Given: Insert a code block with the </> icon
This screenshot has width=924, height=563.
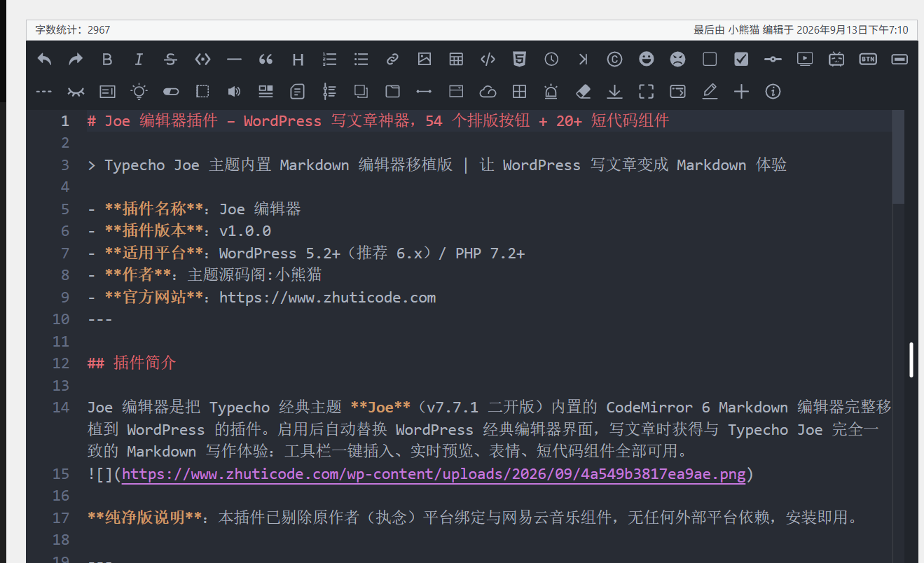Looking at the screenshot, I should click(488, 60).
